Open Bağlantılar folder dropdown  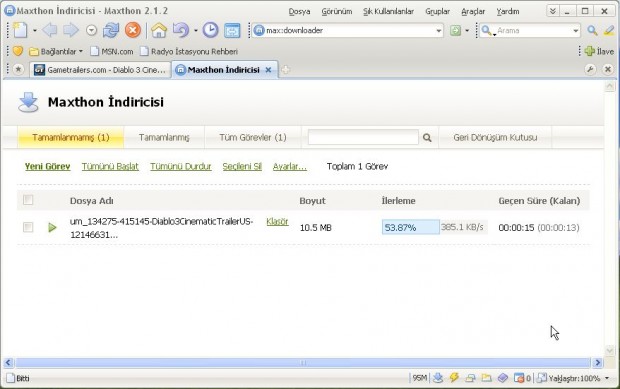pos(81,51)
